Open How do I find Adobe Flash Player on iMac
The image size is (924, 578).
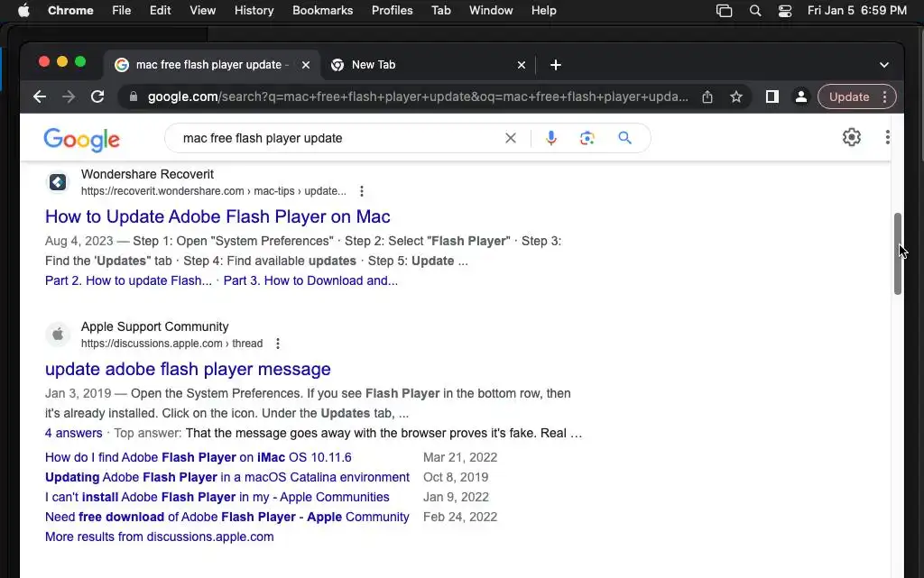198,457
